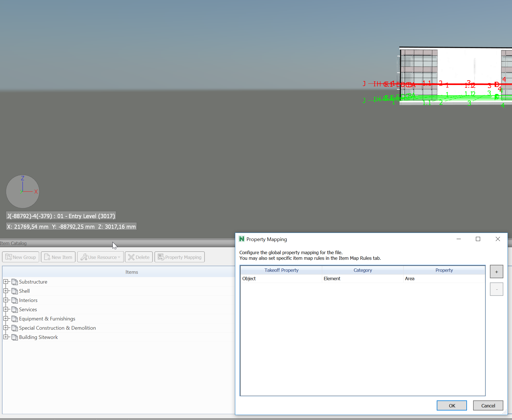Select the Services tree item

pos(28,309)
